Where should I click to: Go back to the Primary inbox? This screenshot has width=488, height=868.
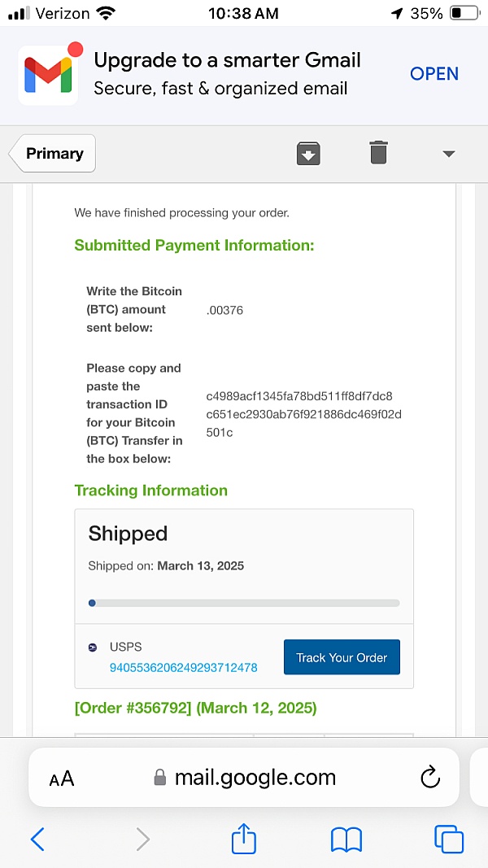(54, 154)
